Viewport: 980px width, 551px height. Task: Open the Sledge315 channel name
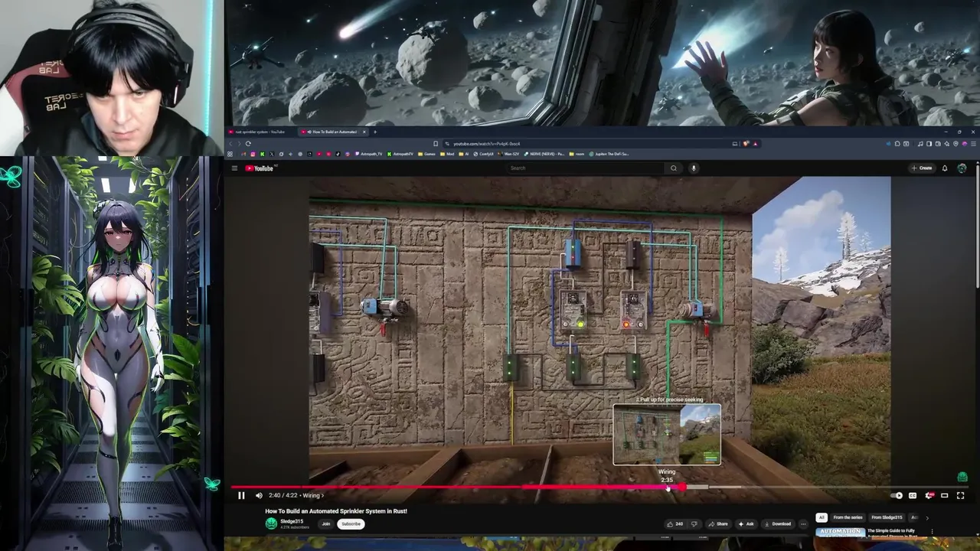(x=292, y=521)
